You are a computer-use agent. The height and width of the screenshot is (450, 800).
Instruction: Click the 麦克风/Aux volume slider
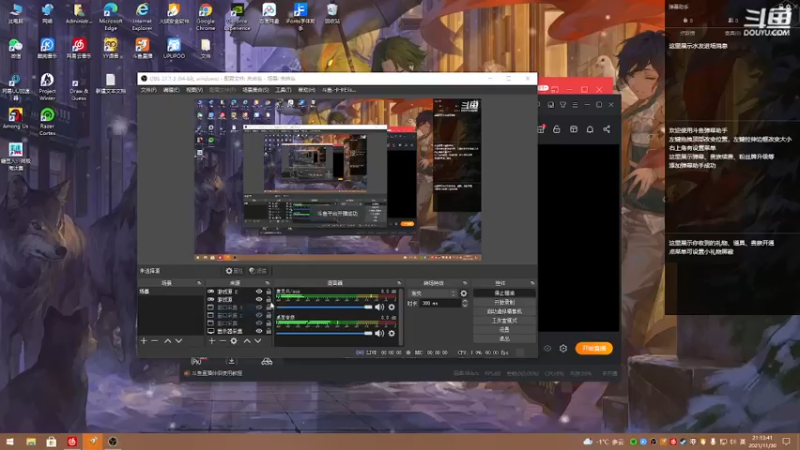324,307
